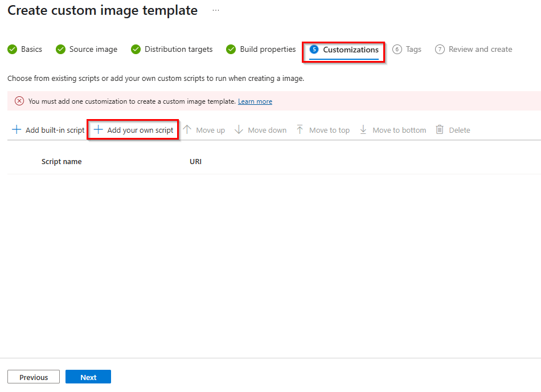This screenshot has width=541, height=392.
Task: Click the URI column header
Action: click(195, 161)
